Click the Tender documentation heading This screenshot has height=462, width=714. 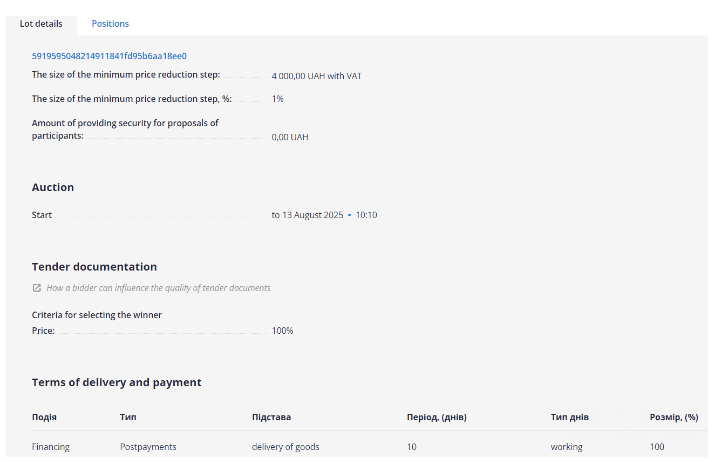click(x=94, y=267)
